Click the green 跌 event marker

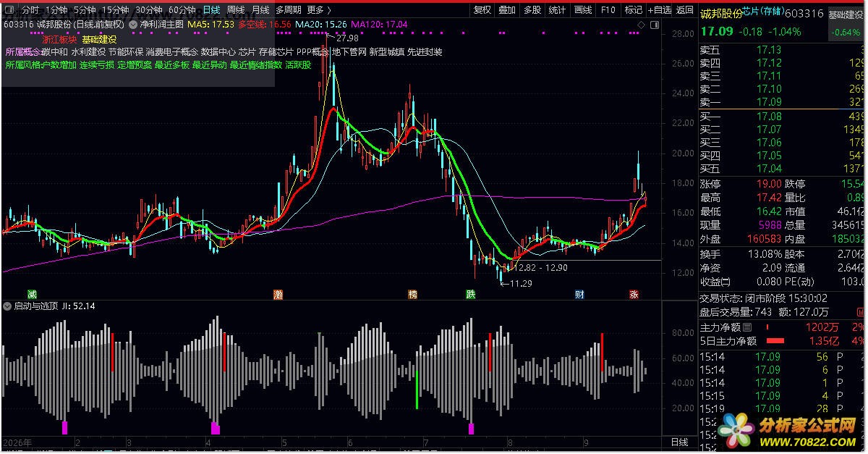click(x=471, y=294)
